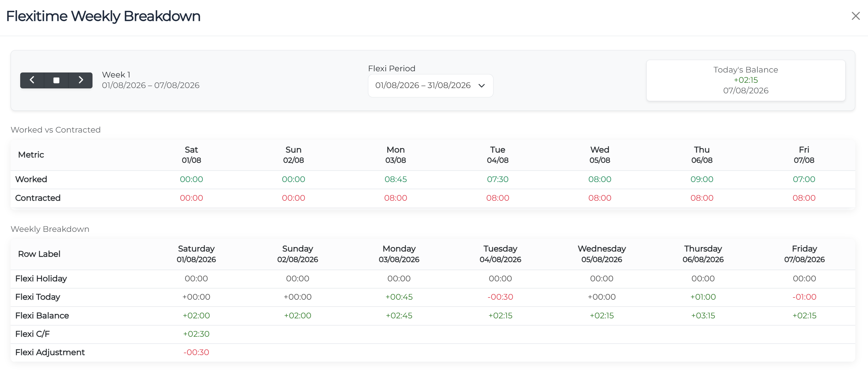Click the Wed 05/08 column header

(599, 155)
